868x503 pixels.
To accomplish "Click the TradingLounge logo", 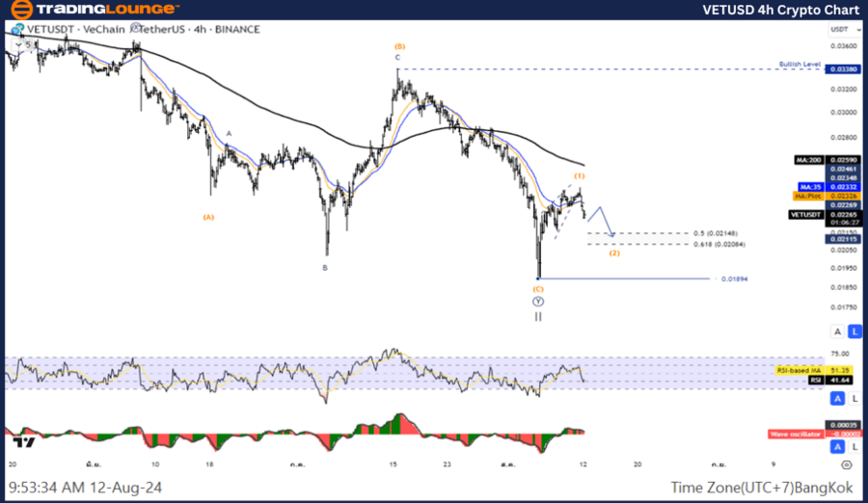I will (x=95, y=9).
